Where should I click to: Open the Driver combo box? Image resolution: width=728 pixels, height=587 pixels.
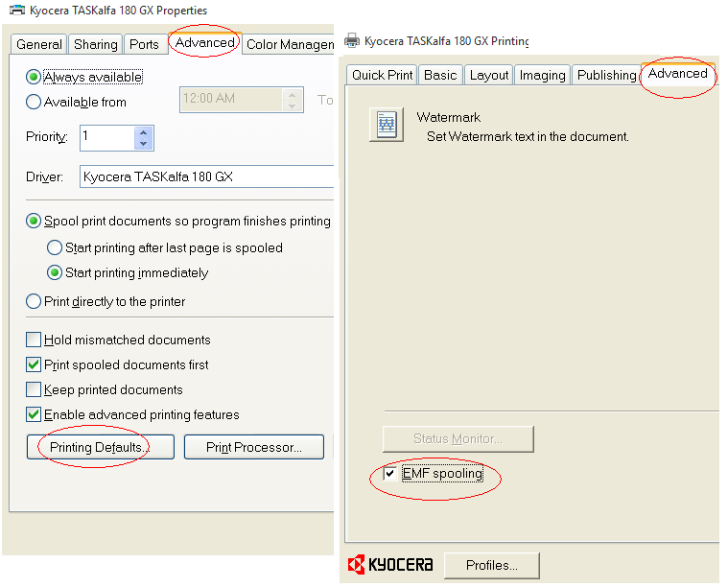206,176
